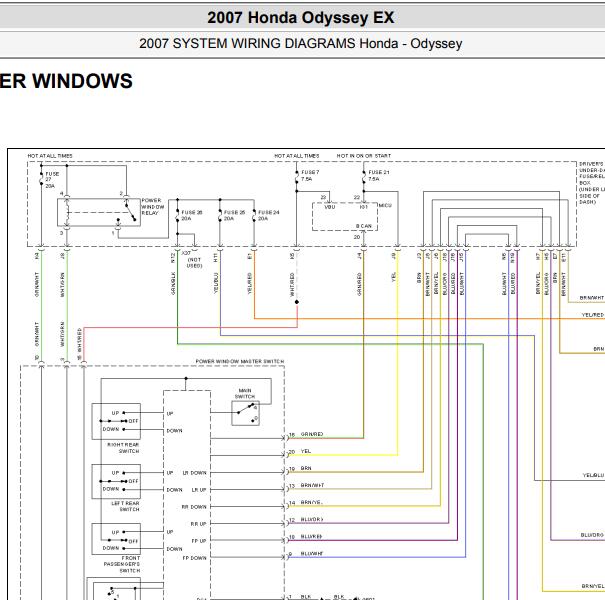Click the 'FP UP' terminal label
This screenshot has height=600, width=605.
tap(199, 541)
